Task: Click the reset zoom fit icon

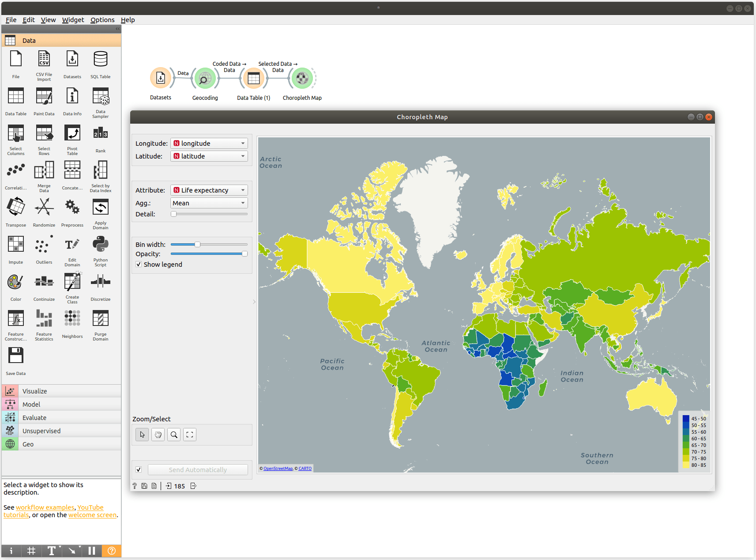Action: tap(190, 435)
